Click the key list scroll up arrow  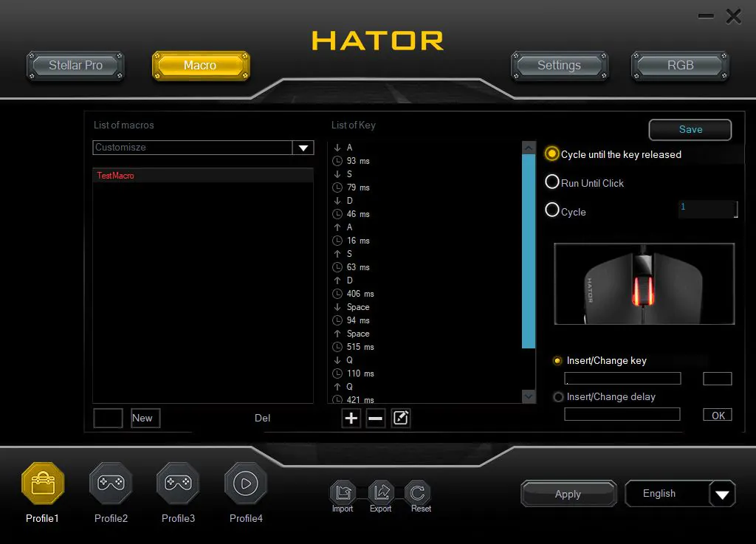(x=529, y=148)
